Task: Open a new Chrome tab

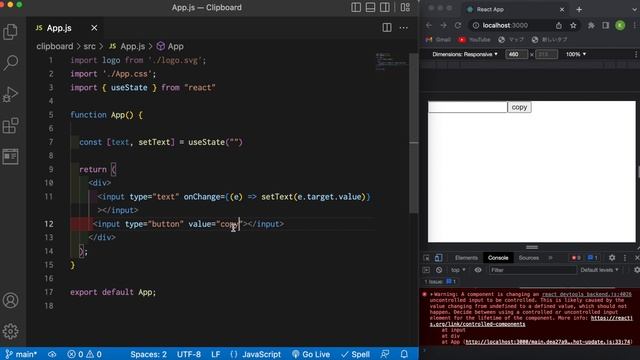Action: click(x=579, y=9)
